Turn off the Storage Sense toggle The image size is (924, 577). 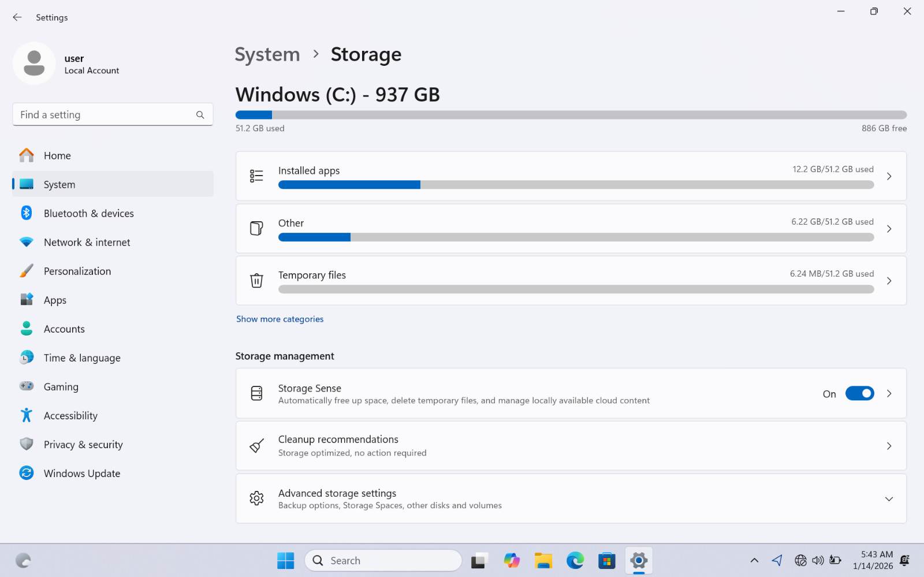tap(859, 393)
